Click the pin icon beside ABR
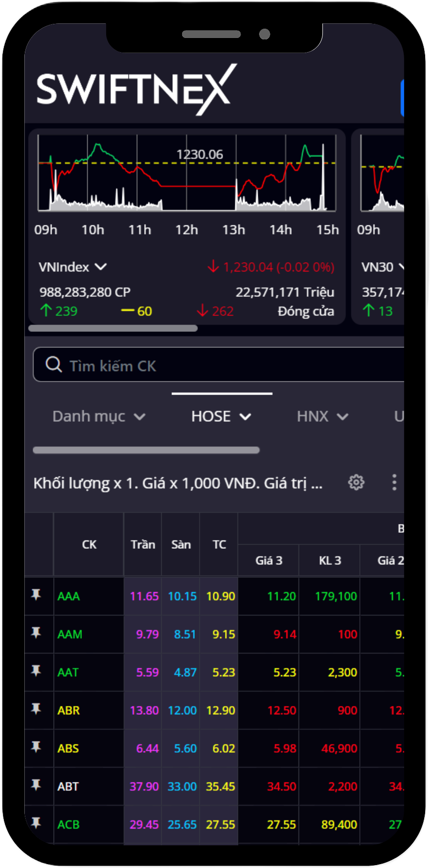The width and height of the screenshot is (430, 868). pos(36,709)
